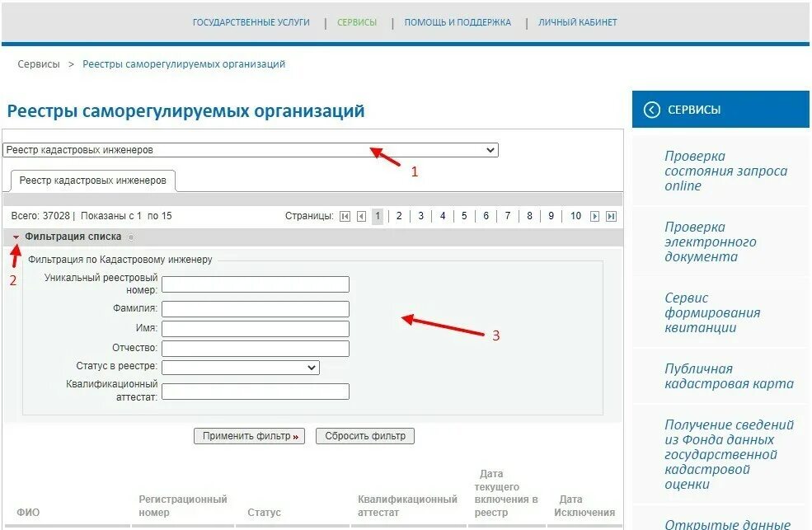Go to page 9 of results
812x530 pixels.
[x=551, y=216]
